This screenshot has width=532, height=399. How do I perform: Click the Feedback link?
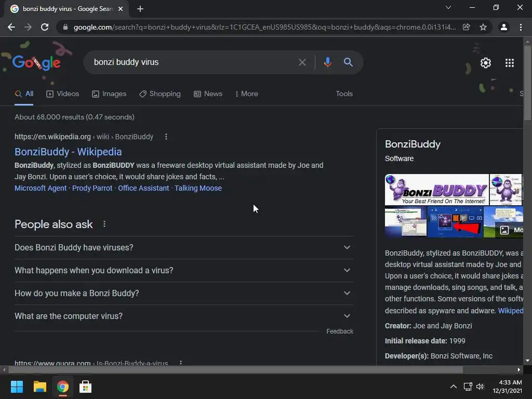pyautogui.click(x=340, y=331)
